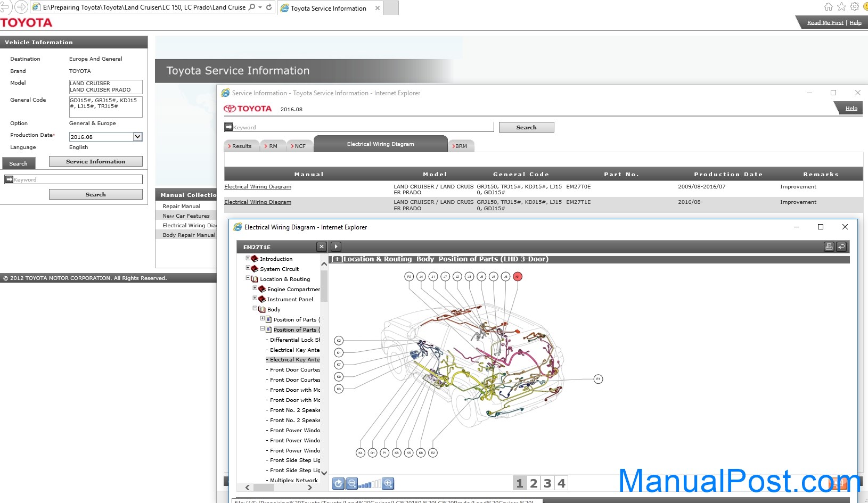Switch to the Results tab

click(x=241, y=146)
